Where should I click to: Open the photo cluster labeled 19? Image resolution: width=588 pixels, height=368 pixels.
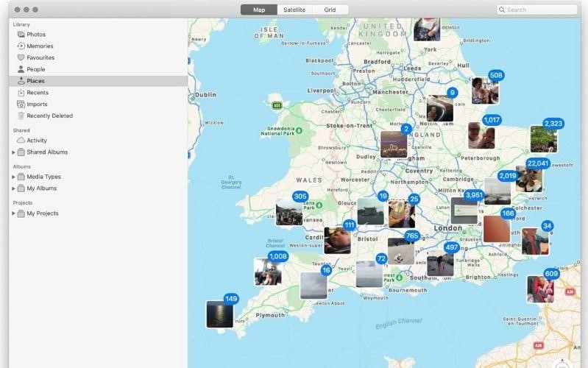pos(370,211)
